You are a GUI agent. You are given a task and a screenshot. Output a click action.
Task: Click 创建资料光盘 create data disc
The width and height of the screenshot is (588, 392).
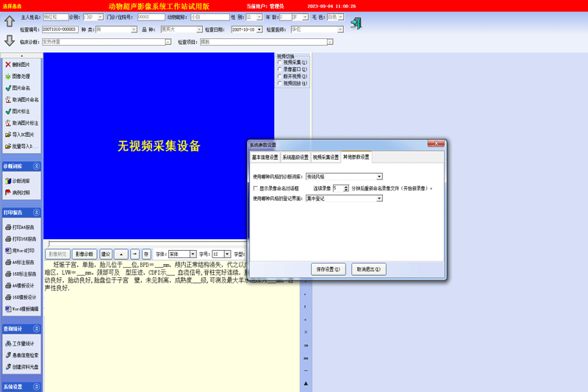(22, 366)
